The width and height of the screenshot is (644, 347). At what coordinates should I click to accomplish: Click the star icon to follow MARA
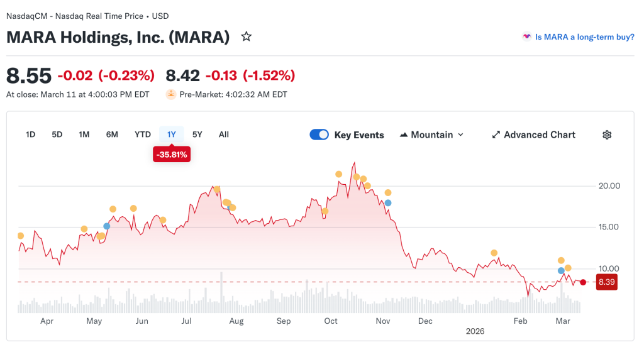[x=247, y=36]
